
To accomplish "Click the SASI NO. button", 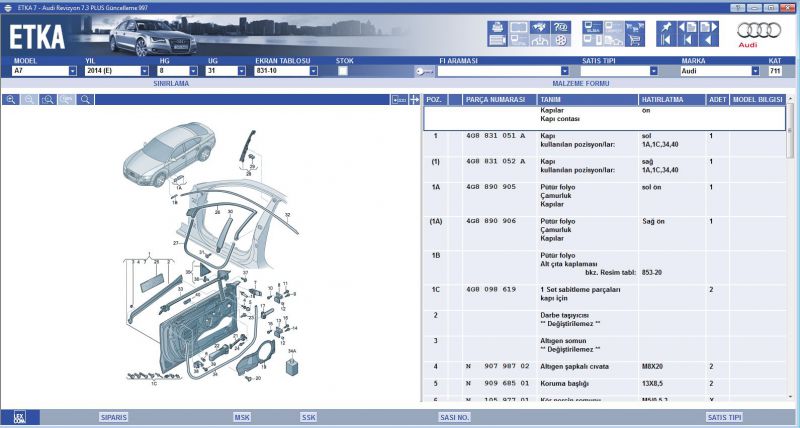I will (x=454, y=417).
